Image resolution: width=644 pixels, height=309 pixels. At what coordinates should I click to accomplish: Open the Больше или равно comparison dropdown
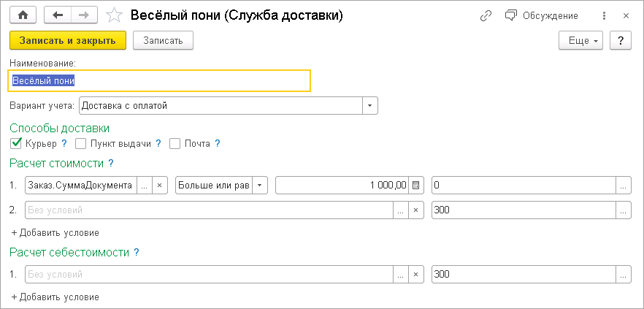(261, 186)
